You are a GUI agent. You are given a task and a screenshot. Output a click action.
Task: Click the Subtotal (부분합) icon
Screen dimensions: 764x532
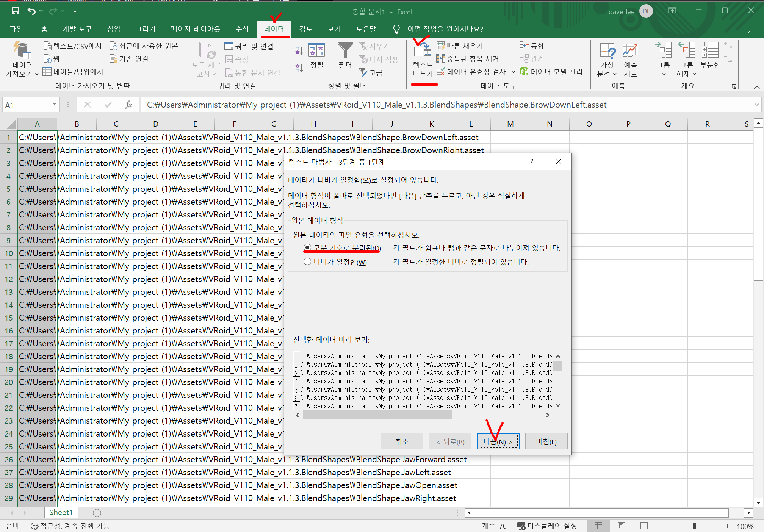pos(710,51)
